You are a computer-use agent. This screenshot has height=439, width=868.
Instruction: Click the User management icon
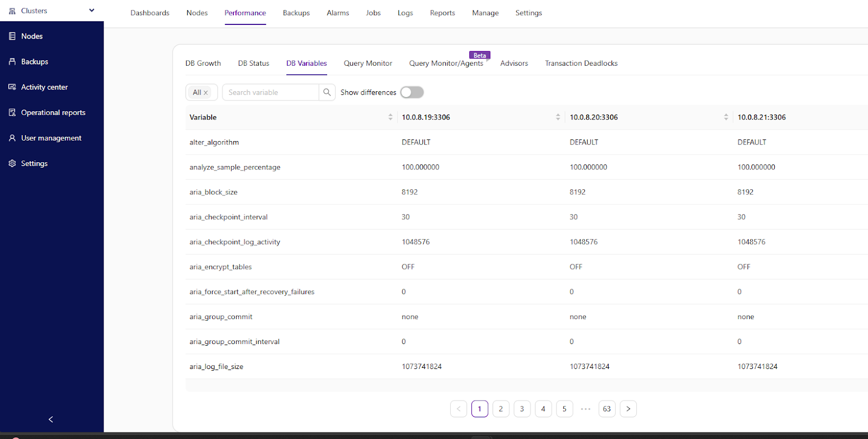(12, 138)
